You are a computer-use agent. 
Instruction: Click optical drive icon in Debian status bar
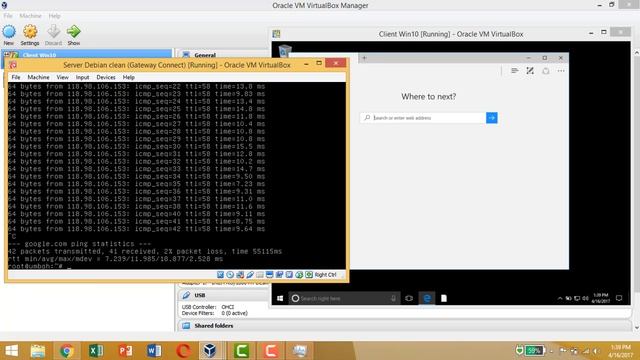[230, 275]
